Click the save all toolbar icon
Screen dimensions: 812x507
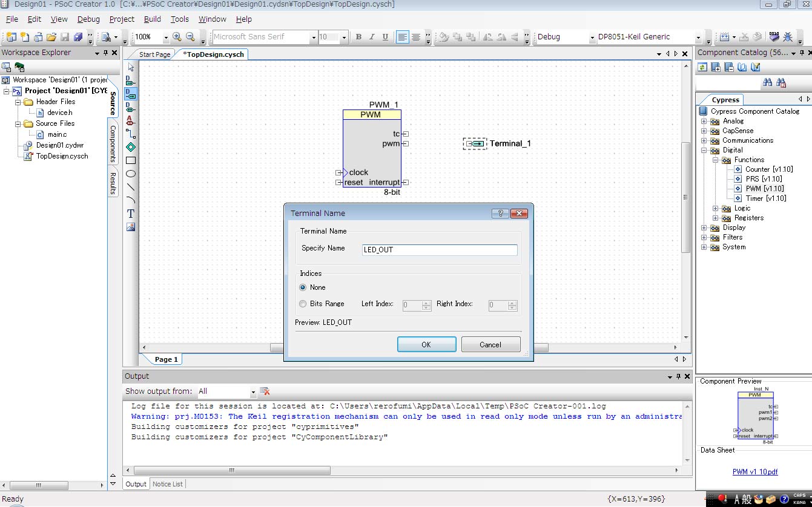coord(78,37)
